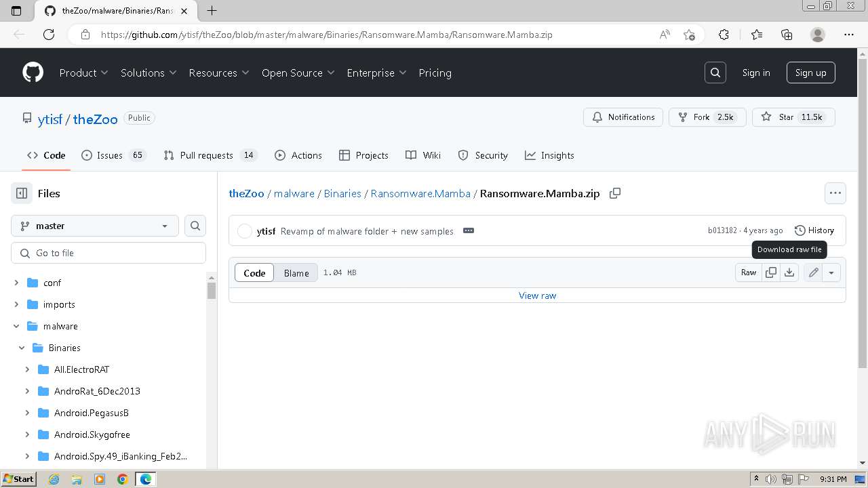Open the GitHub search magnifier button

pyautogui.click(x=715, y=73)
